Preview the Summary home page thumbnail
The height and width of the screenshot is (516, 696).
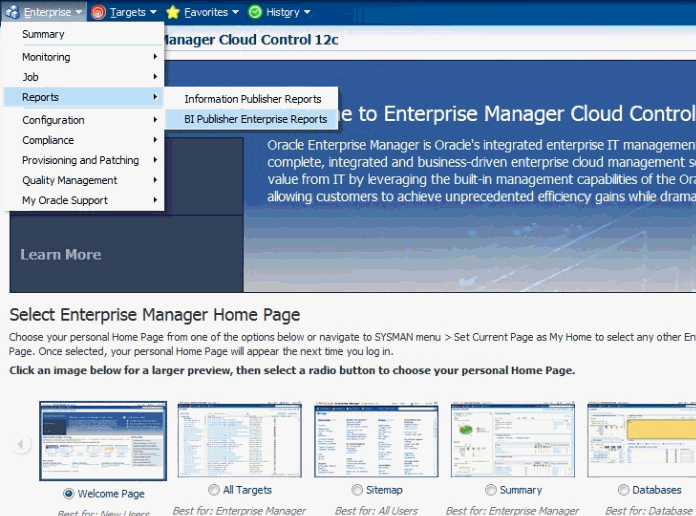pos(513,440)
